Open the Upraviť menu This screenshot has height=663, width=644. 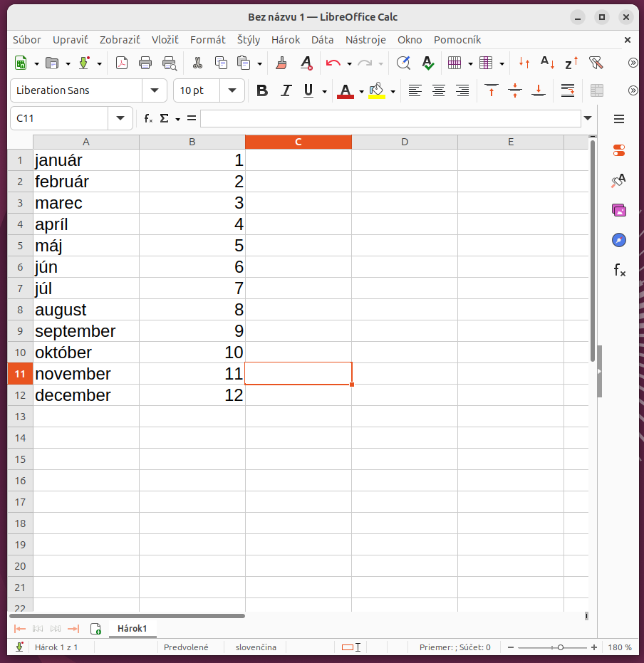point(71,40)
